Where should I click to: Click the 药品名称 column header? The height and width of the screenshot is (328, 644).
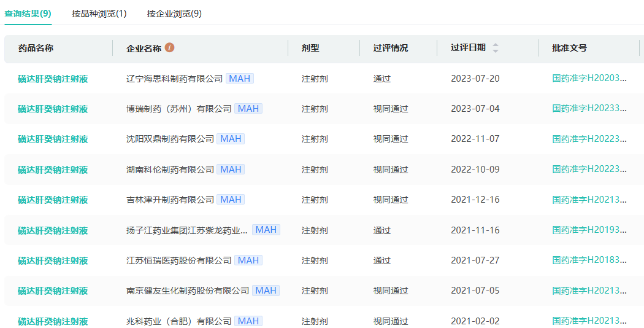[x=36, y=48]
